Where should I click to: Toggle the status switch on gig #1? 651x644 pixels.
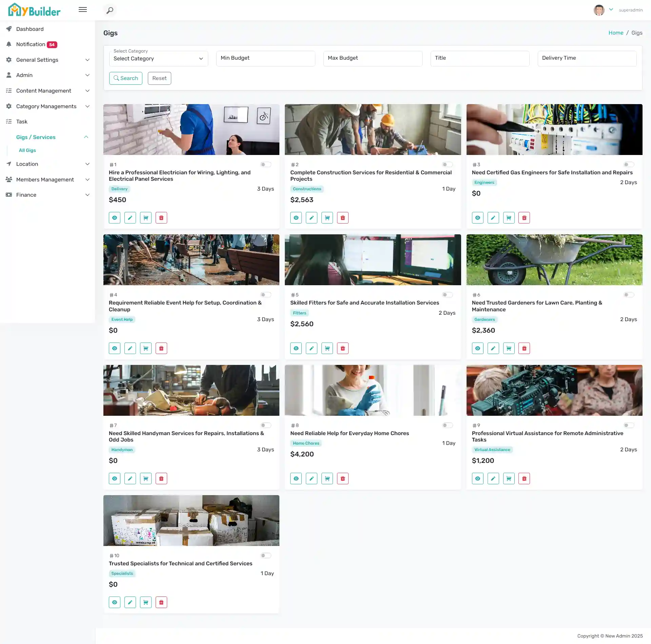pyautogui.click(x=266, y=164)
